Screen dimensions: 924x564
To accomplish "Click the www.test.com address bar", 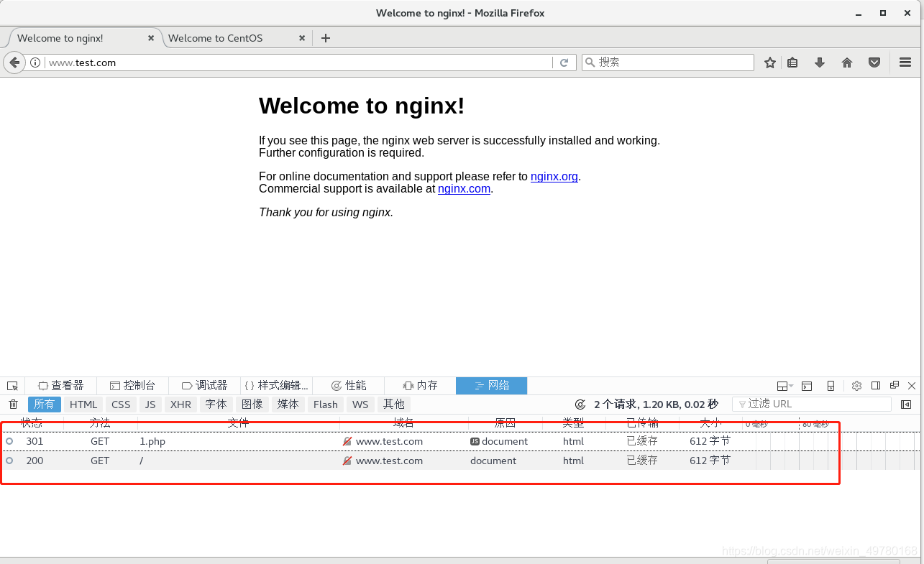I will point(298,63).
